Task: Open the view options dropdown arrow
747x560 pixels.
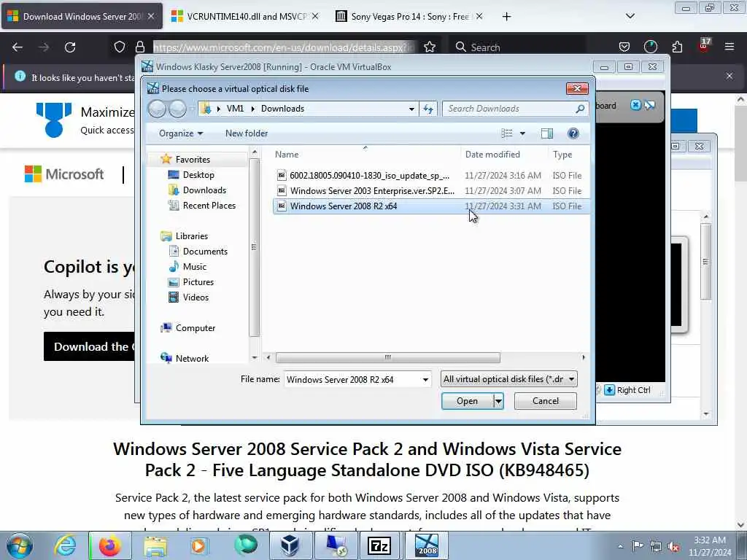Action: click(x=522, y=133)
